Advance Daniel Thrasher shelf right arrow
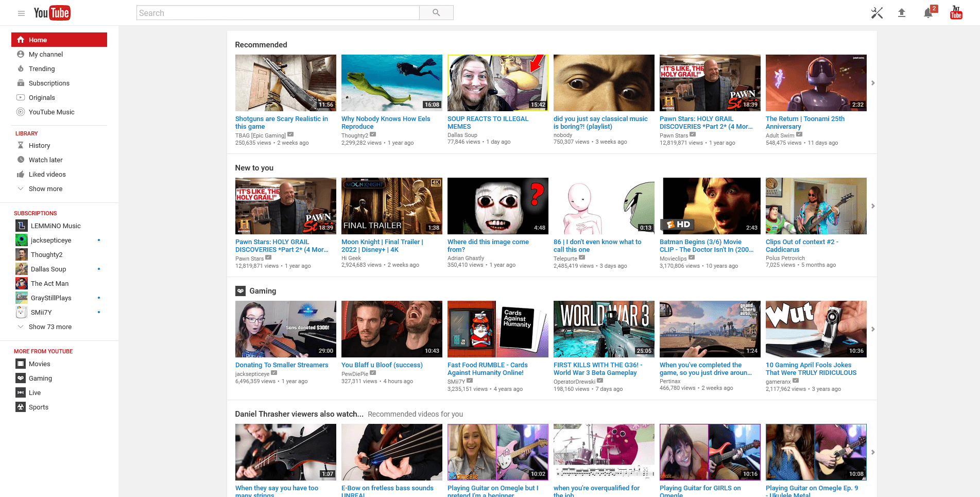980x497 pixels. (x=873, y=452)
